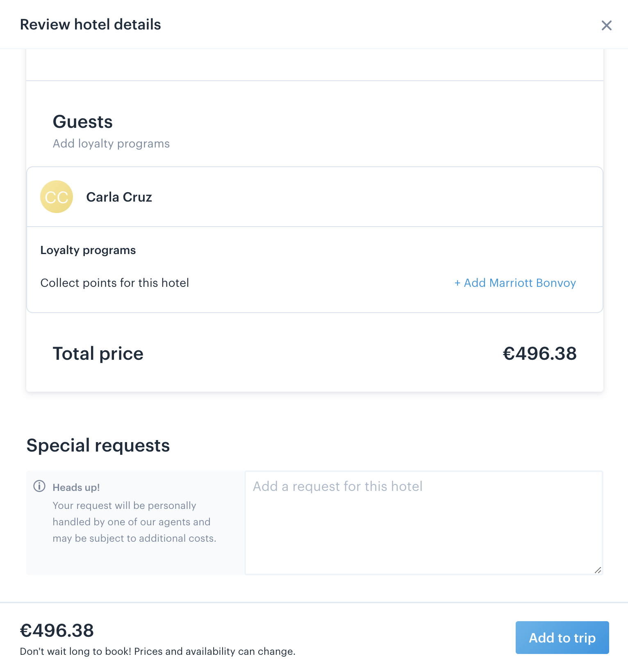Click the Review hotel details title

[91, 25]
